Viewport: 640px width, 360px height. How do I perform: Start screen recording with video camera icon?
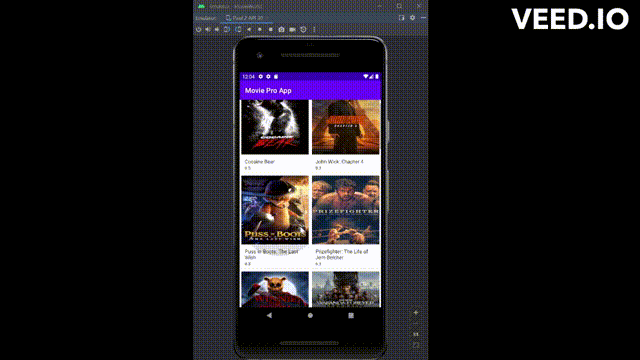click(292, 29)
